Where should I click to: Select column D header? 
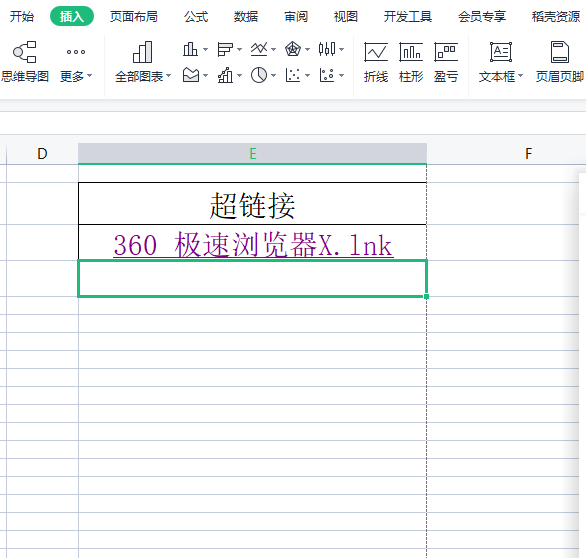point(42,154)
